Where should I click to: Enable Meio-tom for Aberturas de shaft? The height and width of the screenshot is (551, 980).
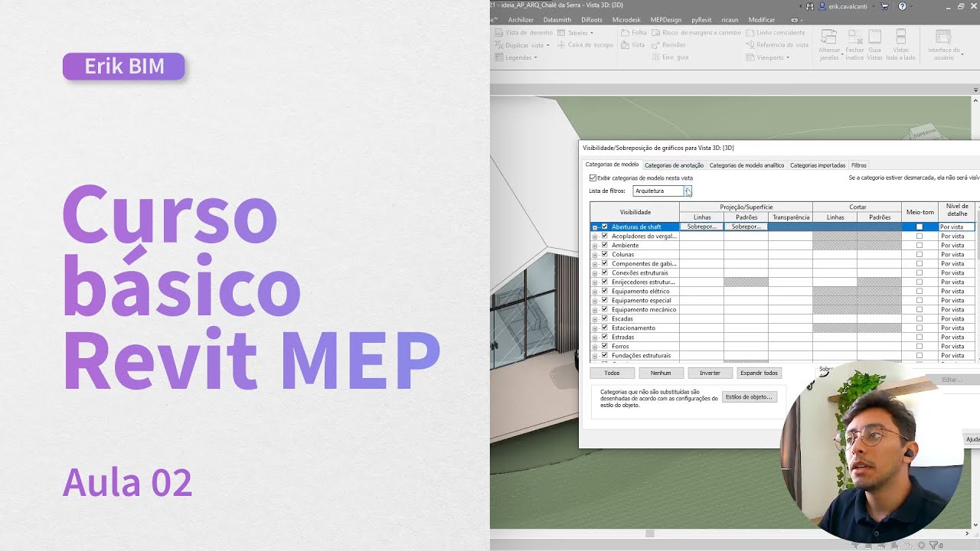coord(920,227)
